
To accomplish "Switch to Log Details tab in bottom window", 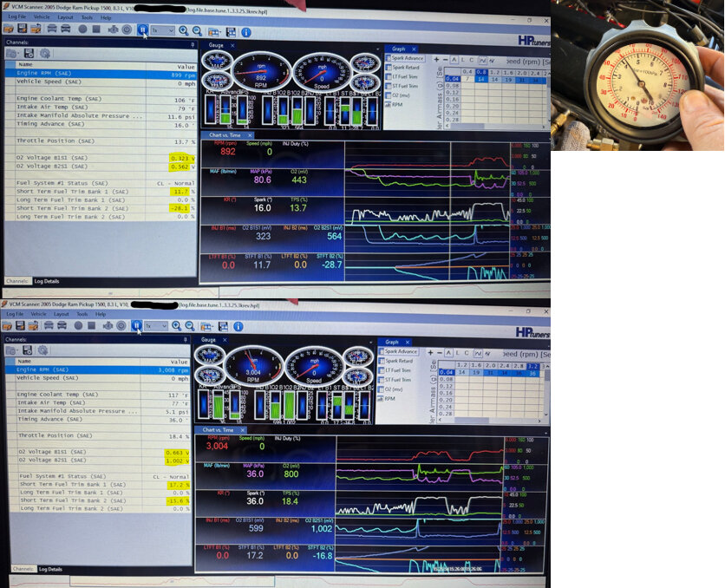I will tap(50, 569).
